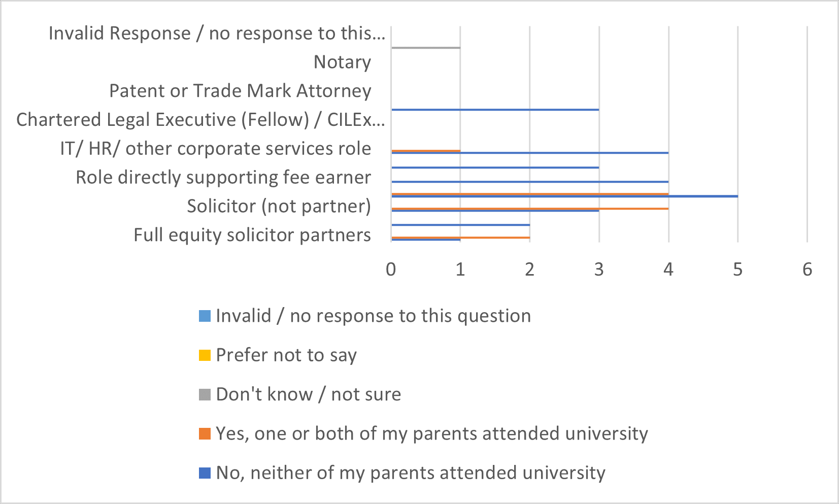Click the Notary category axis label

tap(342, 62)
